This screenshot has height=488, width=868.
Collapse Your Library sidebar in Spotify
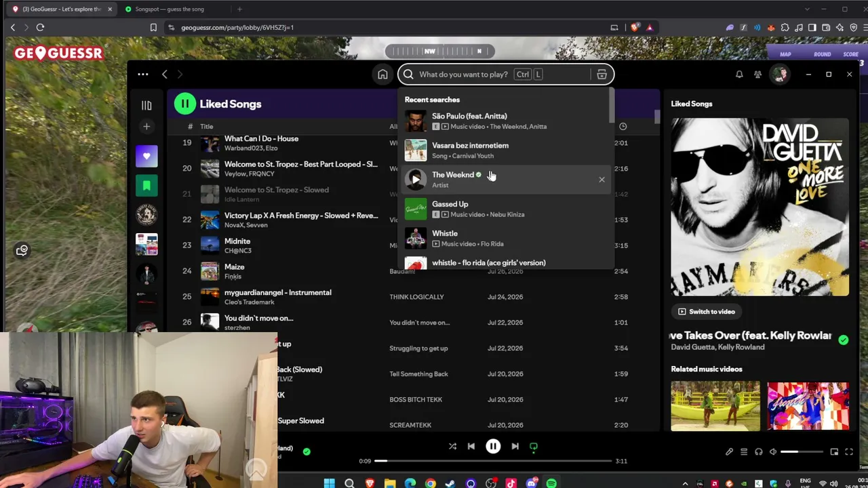click(146, 105)
